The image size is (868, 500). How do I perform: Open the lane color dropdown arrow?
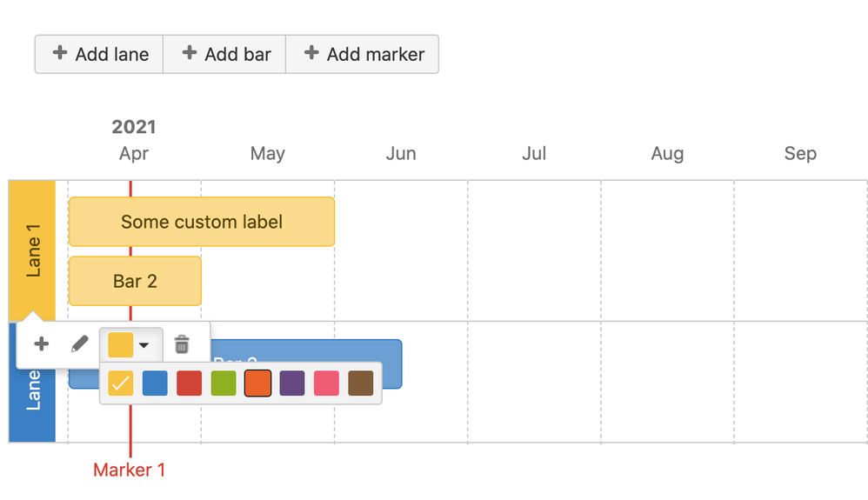tap(144, 345)
